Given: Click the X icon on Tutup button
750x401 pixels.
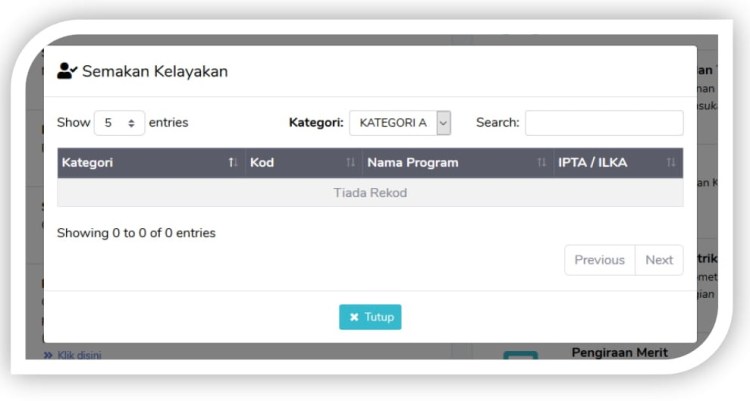Looking at the screenshot, I should pyautogui.click(x=354, y=318).
